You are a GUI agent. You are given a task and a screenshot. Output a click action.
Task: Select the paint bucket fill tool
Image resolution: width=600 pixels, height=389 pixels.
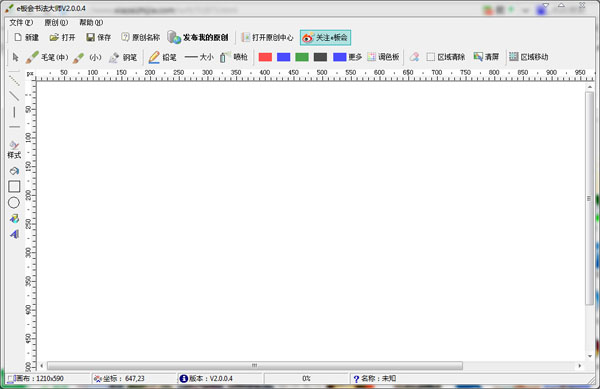(x=14, y=171)
